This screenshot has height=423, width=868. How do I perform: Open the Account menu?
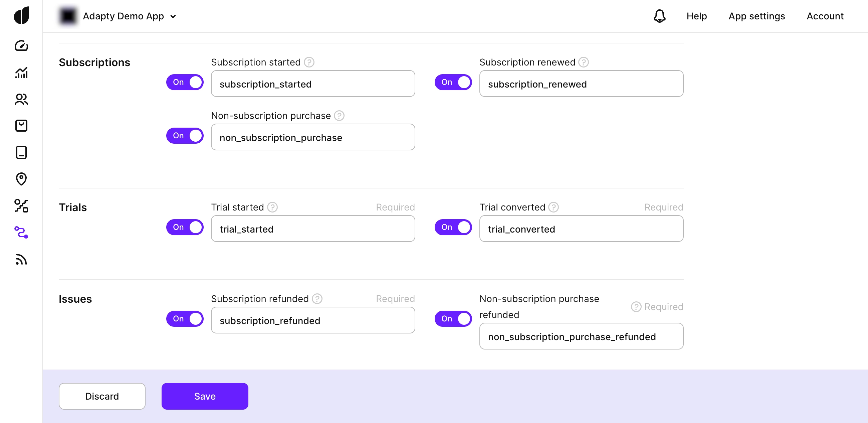(x=825, y=16)
